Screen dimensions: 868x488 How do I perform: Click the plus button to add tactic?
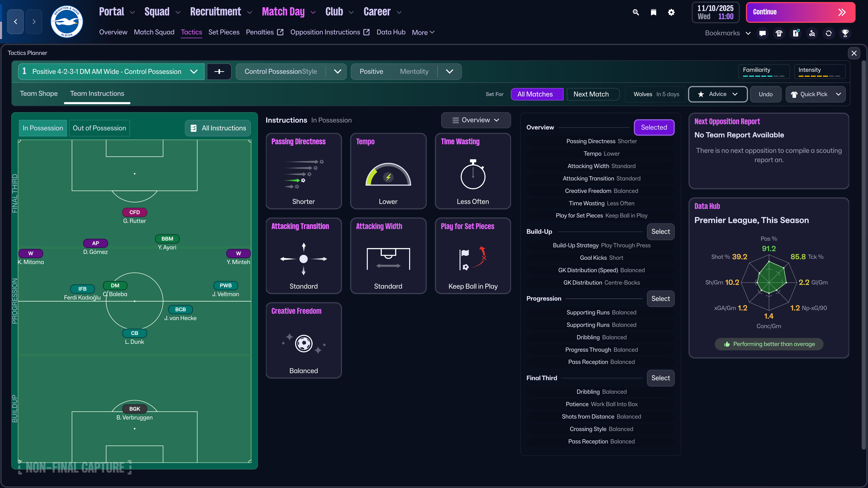pos(219,71)
